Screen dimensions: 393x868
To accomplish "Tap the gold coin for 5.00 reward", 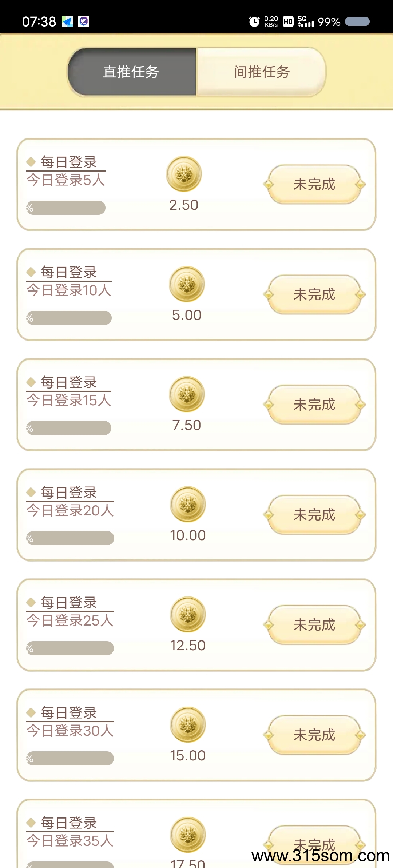I will [x=187, y=284].
